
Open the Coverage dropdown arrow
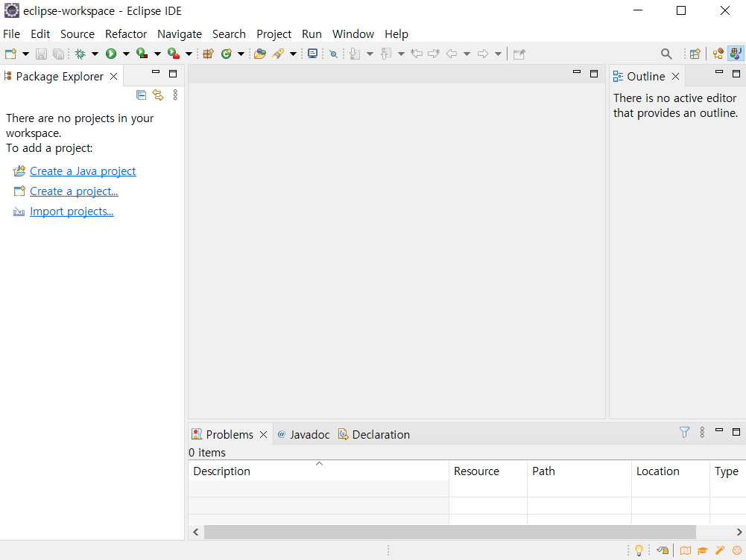157,54
